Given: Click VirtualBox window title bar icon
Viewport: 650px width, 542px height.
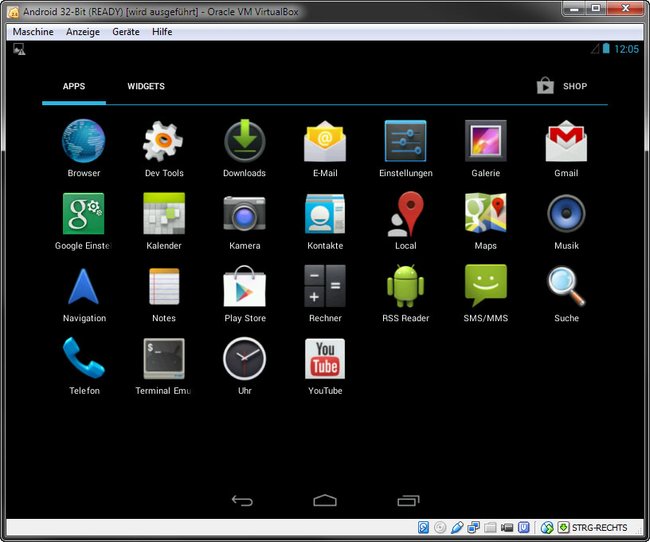Looking at the screenshot, I should click(x=14, y=12).
